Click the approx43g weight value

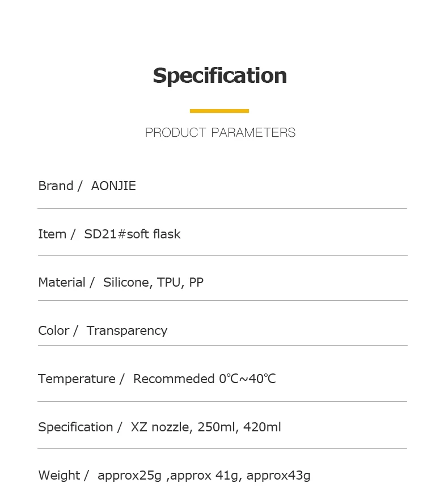click(x=278, y=476)
